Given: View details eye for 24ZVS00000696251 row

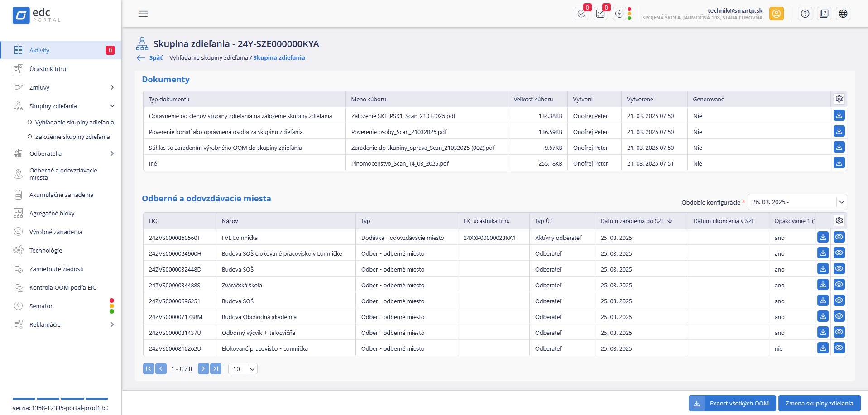Looking at the screenshot, I should pyautogui.click(x=839, y=301).
